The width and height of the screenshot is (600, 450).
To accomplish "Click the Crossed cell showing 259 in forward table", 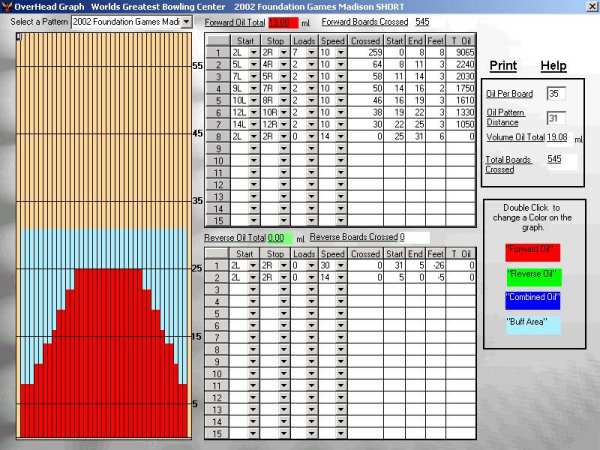I will point(367,50).
